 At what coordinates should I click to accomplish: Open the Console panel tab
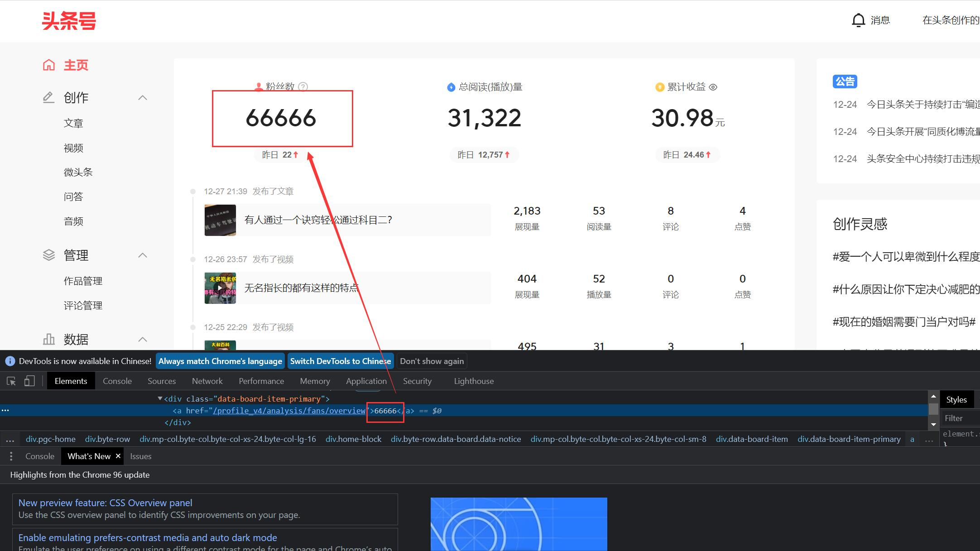point(117,381)
